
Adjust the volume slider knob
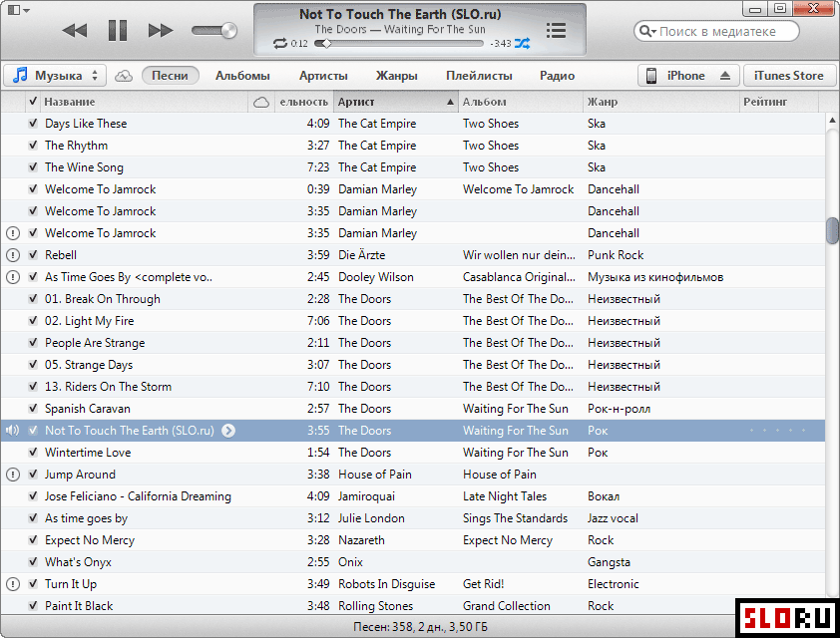228,31
